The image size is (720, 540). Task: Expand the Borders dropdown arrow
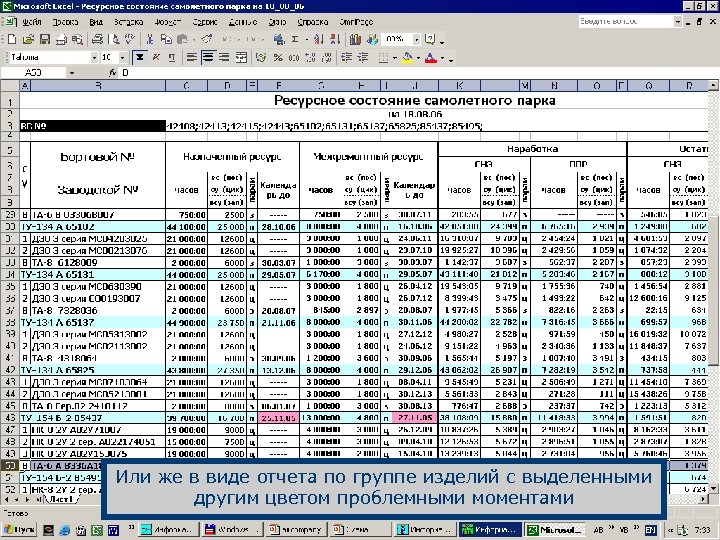[x=394, y=58]
